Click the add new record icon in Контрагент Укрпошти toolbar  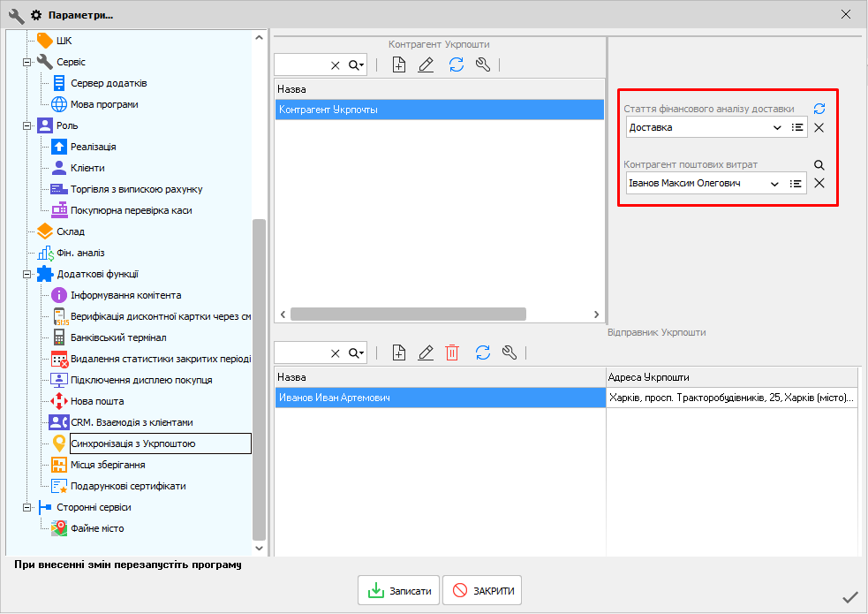(399, 64)
